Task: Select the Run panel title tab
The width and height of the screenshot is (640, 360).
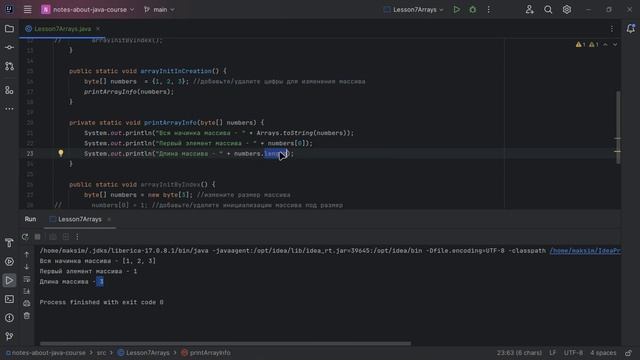Action: (x=30, y=219)
